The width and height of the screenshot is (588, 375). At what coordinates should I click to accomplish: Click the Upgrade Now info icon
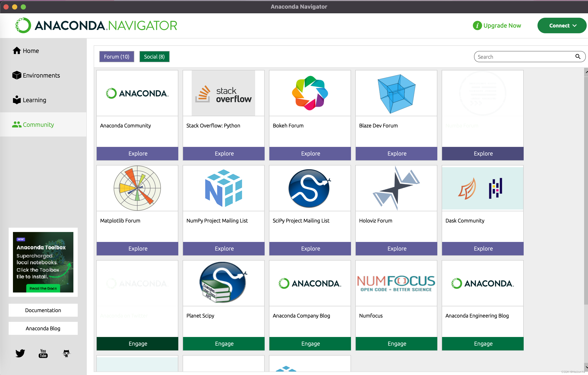477,25
